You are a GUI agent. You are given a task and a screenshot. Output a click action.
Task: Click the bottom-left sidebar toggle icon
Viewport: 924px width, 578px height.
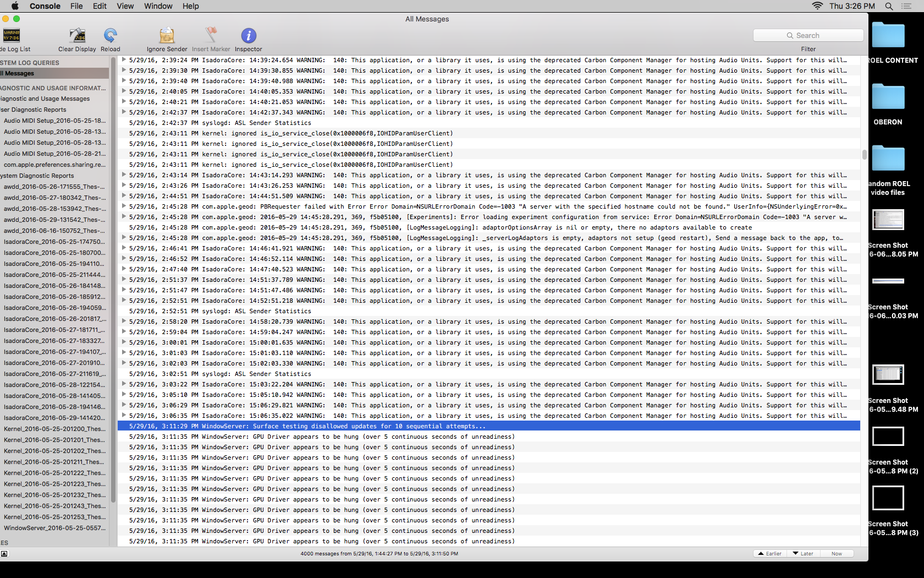pyautogui.click(x=4, y=554)
